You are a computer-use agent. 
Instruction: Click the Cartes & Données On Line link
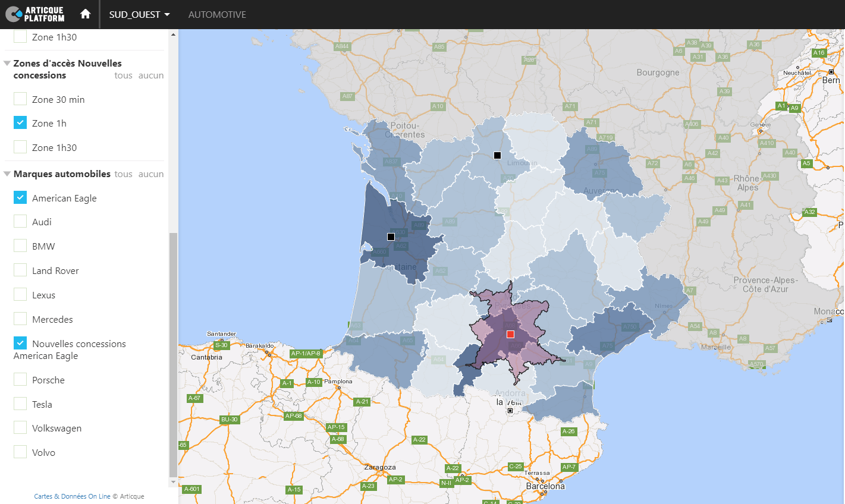[x=72, y=496]
